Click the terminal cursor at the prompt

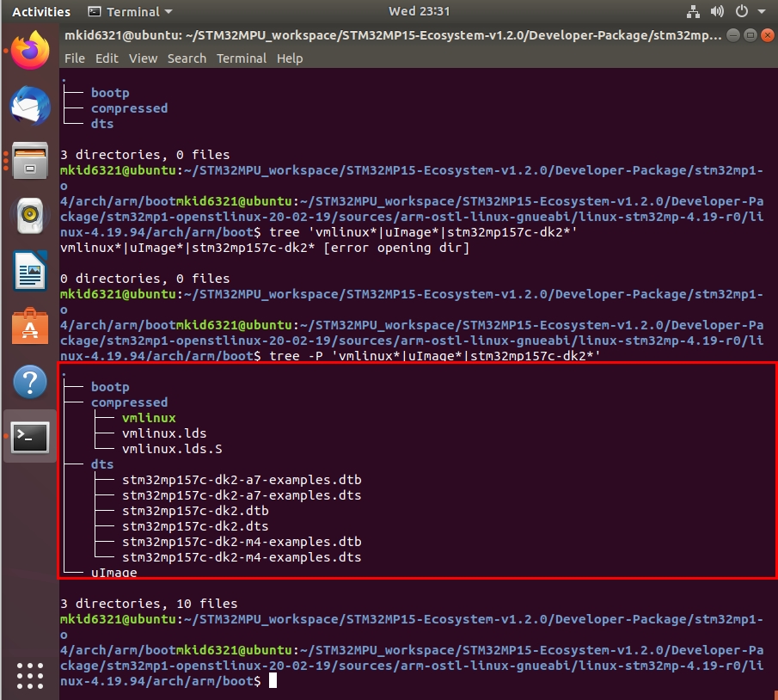pyautogui.click(x=273, y=680)
